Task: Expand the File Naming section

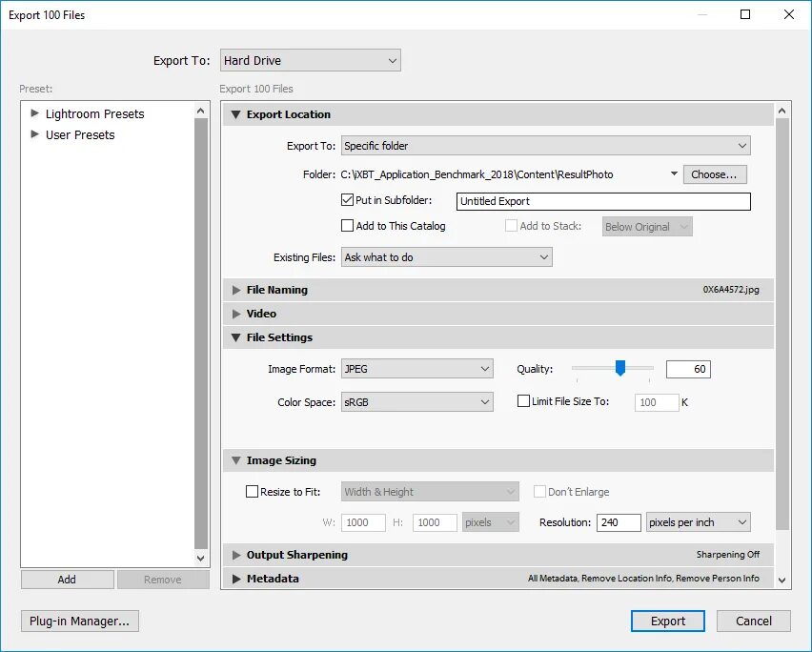Action: pyautogui.click(x=236, y=290)
